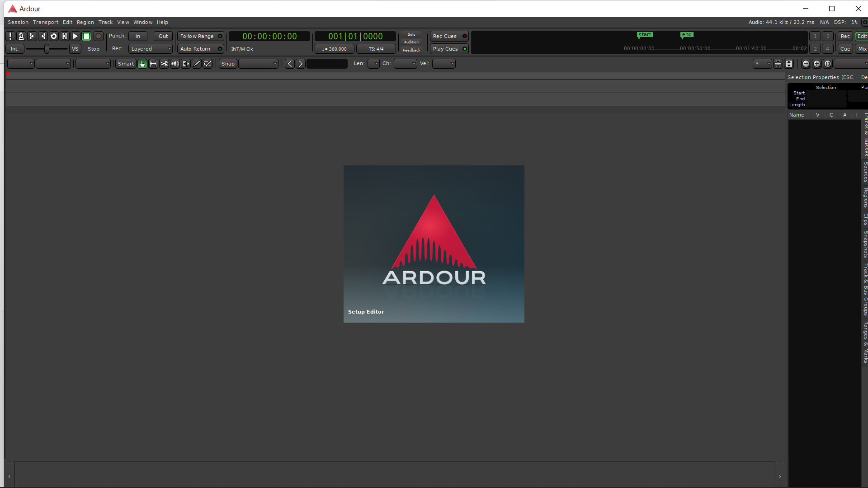Open the Track menu
Viewport: 868px width, 488px height.
click(105, 22)
